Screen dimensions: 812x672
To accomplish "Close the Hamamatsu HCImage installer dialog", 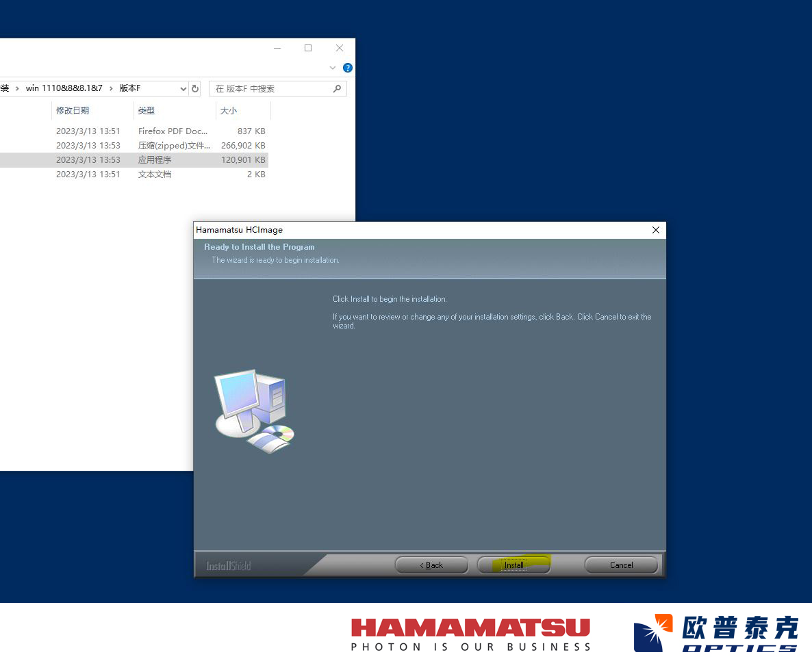I will point(655,230).
